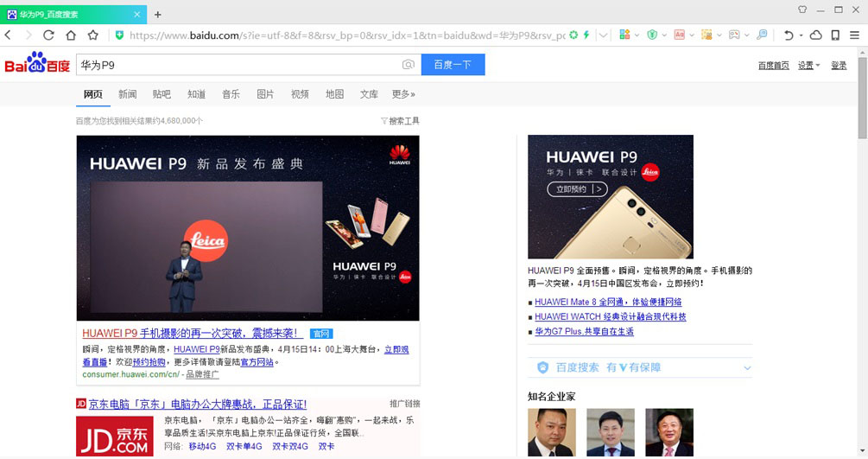The image size is (868, 459).
Task: Click the HUAWEI P9 新品发布盛典 banner image
Action: tap(248, 228)
